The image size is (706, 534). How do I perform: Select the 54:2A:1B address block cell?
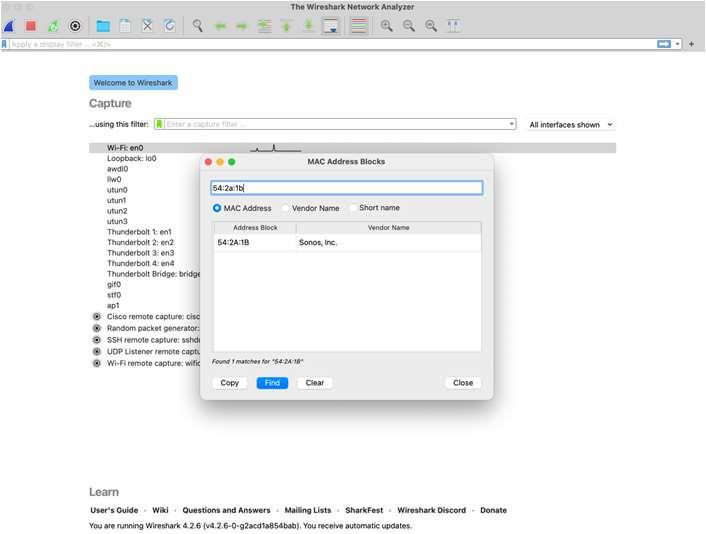pyautogui.click(x=255, y=242)
